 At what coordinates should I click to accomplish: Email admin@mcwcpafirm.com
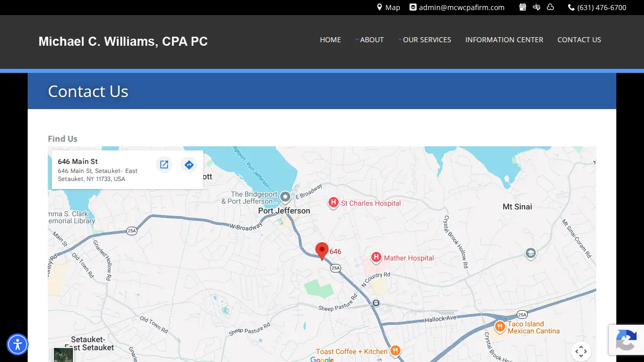coord(462,8)
